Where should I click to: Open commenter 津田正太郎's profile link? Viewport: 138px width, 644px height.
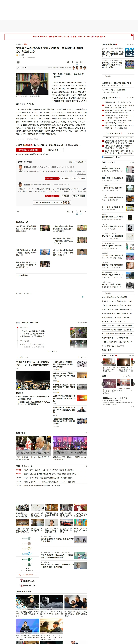[x=27, y=167]
